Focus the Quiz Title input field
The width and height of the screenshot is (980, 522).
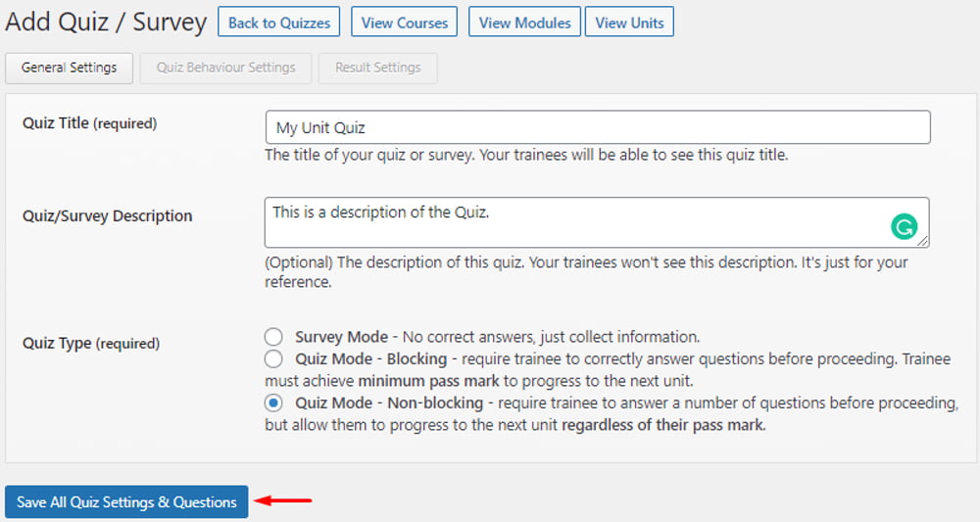tap(597, 127)
